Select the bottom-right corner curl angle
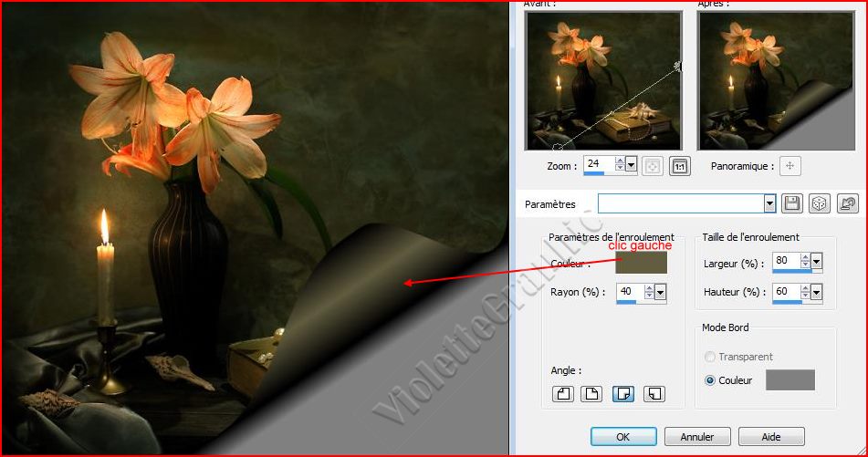Viewport: 868px width, 457px height. [622, 394]
